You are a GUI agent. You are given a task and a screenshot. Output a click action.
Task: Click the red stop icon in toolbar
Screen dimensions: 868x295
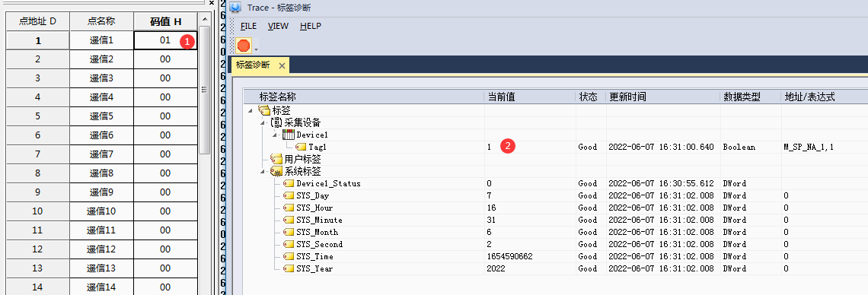tap(244, 46)
